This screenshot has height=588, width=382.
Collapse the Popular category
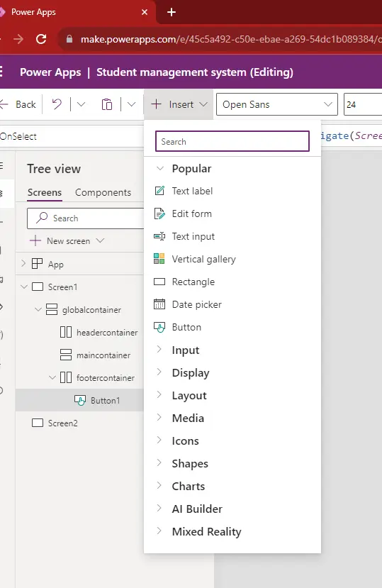[160, 168]
